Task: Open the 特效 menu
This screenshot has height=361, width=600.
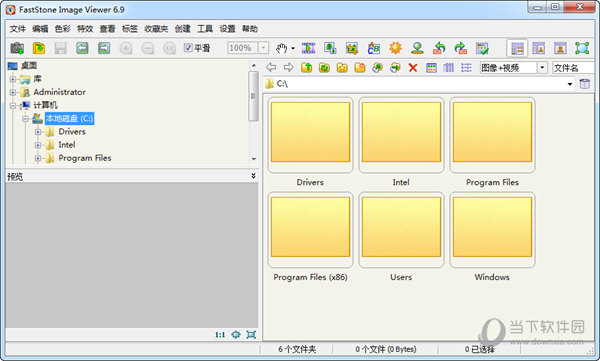Action: click(x=85, y=29)
